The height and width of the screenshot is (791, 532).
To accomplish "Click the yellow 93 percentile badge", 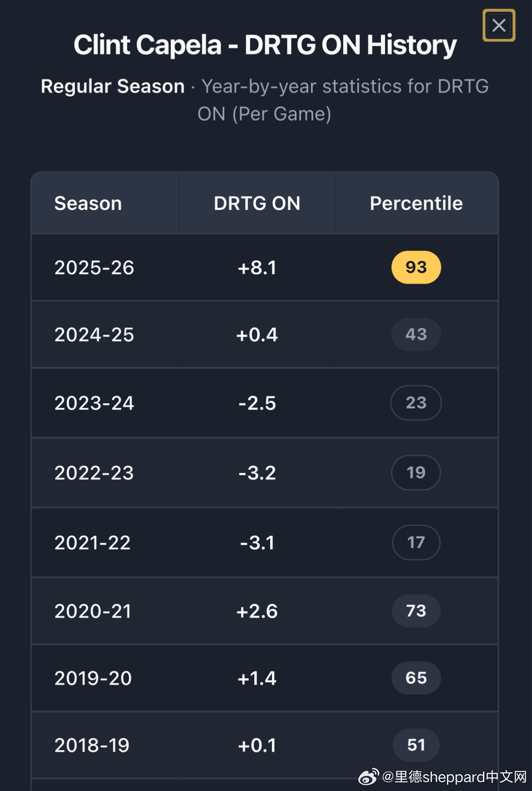I will pyautogui.click(x=416, y=267).
